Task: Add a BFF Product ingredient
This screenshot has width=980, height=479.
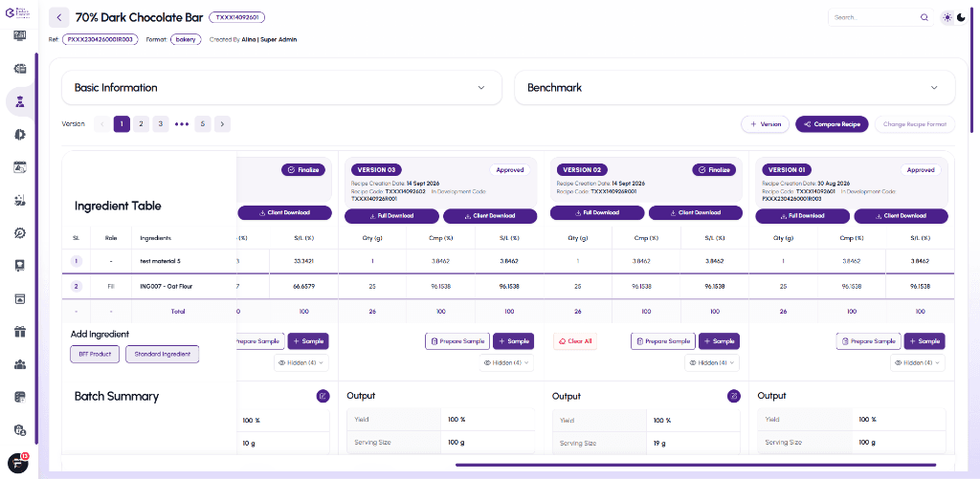Action: pos(95,354)
